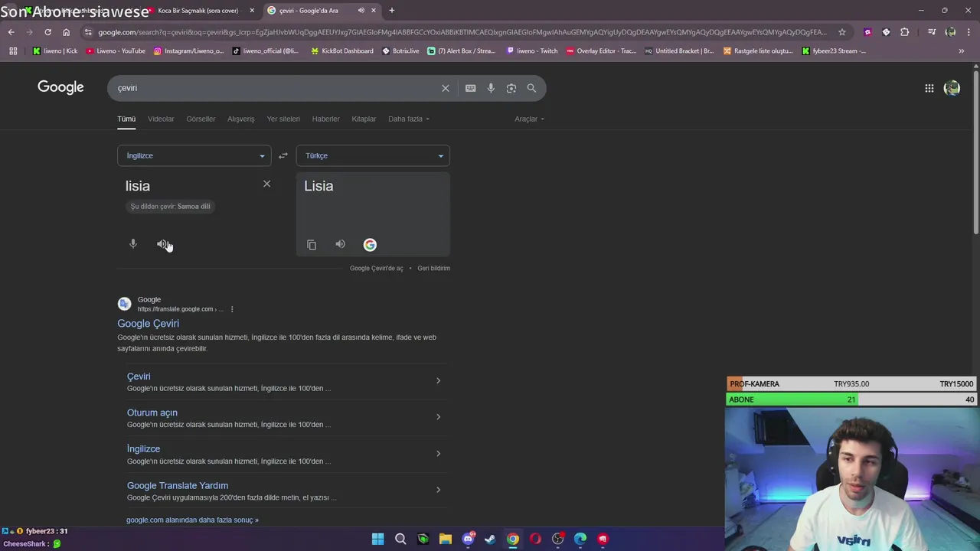Open the 'Google Çeviri' result title
The width and height of the screenshot is (980, 551).
[148, 323]
